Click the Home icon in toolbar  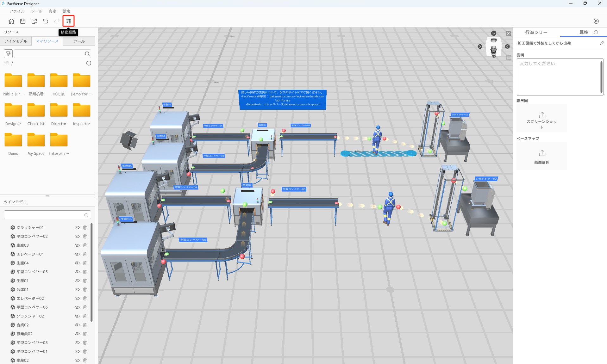(x=11, y=21)
